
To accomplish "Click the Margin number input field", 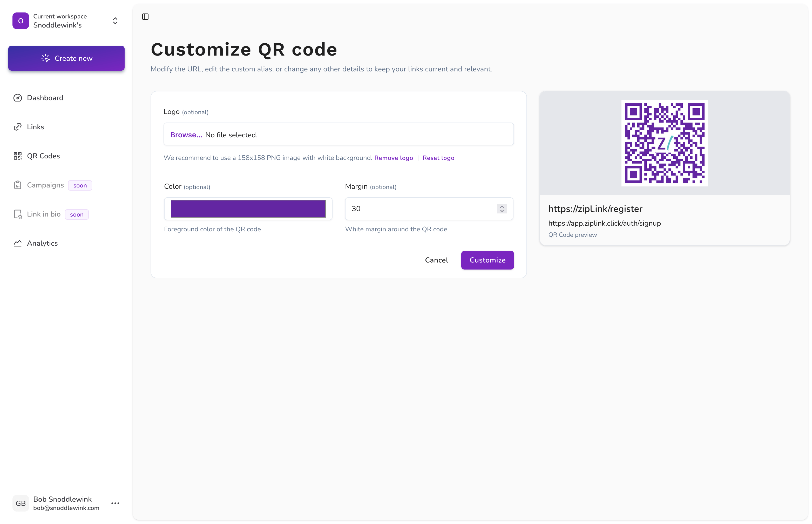I will tap(429, 209).
